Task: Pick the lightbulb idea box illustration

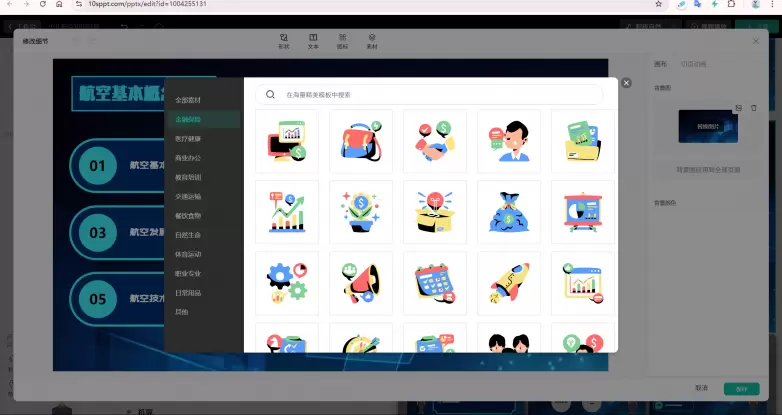Action: (x=434, y=212)
